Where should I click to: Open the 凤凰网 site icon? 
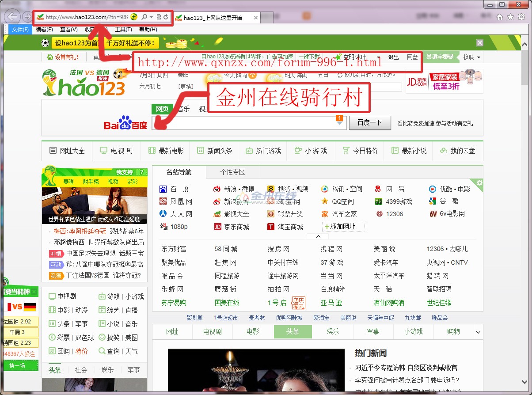[x=163, y=201]
